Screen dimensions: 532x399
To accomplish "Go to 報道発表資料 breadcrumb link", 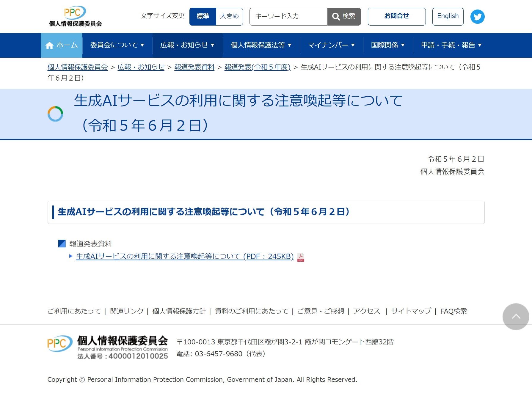I will 194,67.
